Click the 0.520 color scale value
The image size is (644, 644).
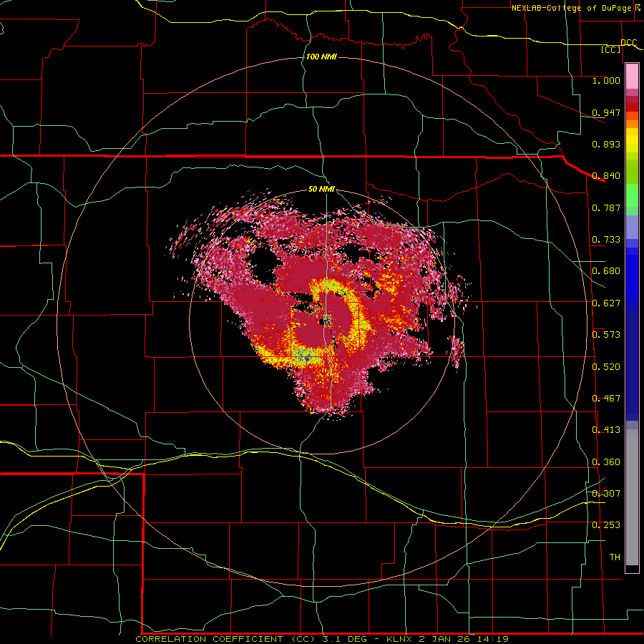coord(606,367)
